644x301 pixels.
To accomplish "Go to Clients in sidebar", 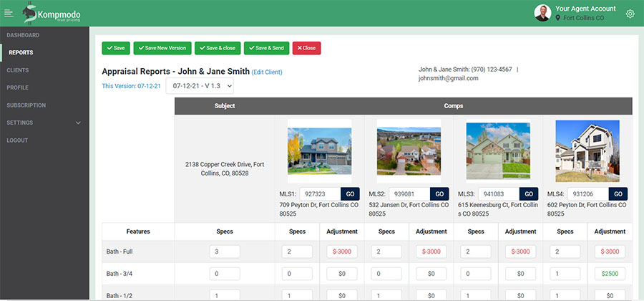I will (18, 70).
